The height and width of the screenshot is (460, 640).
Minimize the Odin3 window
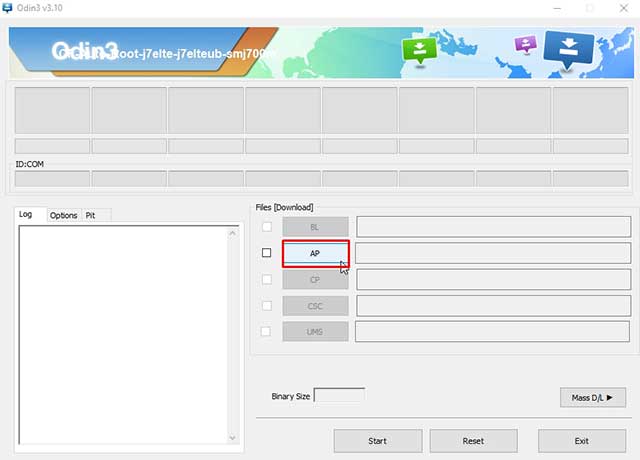pos(557,8)
